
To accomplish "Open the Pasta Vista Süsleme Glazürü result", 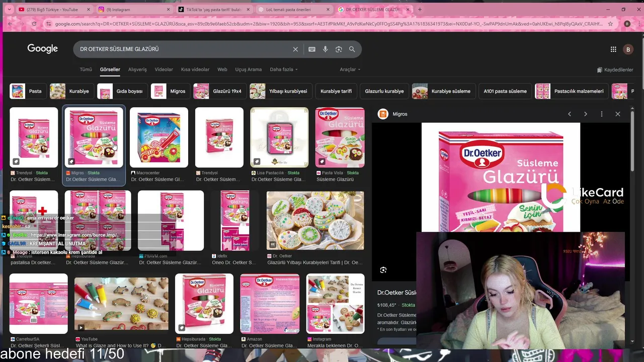I will point(340,137).
